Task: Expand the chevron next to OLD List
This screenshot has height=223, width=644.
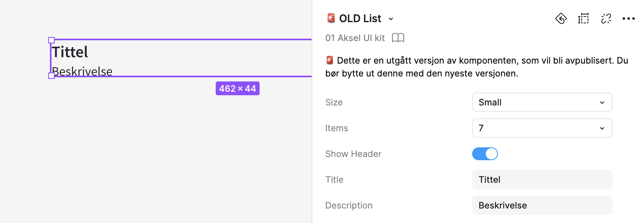Action: pyautogui.click(x=391, y=19)
